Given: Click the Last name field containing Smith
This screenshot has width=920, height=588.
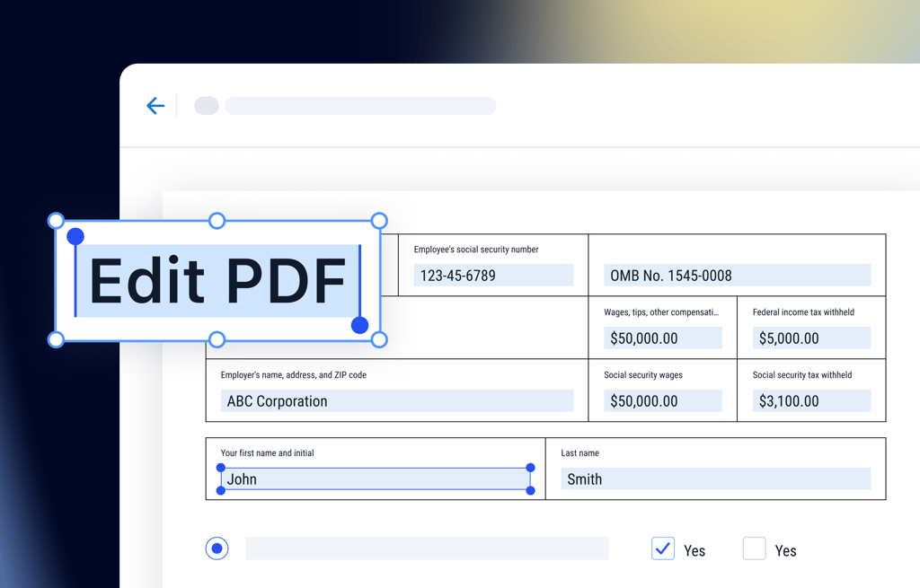Looking at the screenshot, I should pyautogui.click(x=715, y=479).
